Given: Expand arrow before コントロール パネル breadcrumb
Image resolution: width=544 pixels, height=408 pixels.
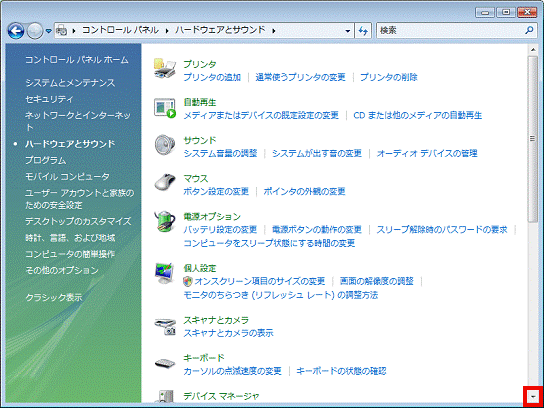Looking at the screenshot, I should tap(74, 31).
